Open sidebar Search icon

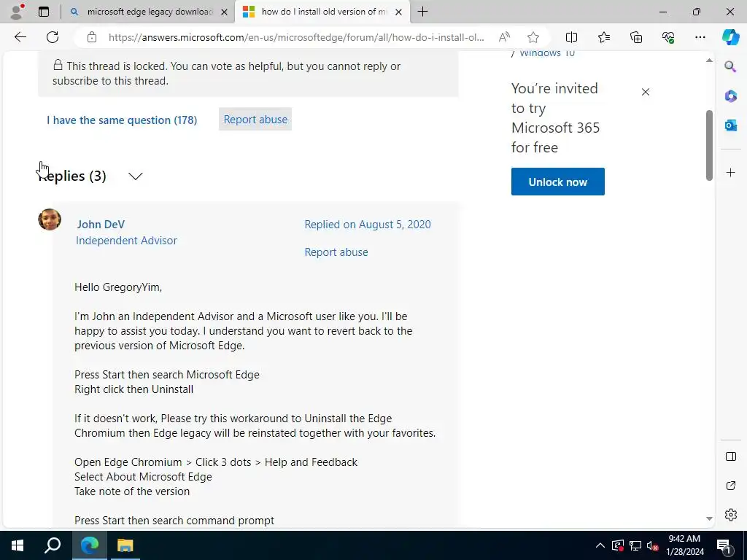(730, 66)
